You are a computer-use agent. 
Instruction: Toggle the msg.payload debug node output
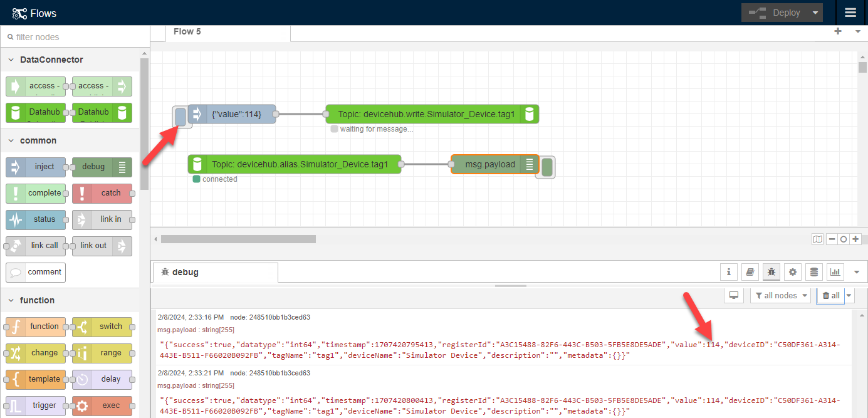[547, 166]
